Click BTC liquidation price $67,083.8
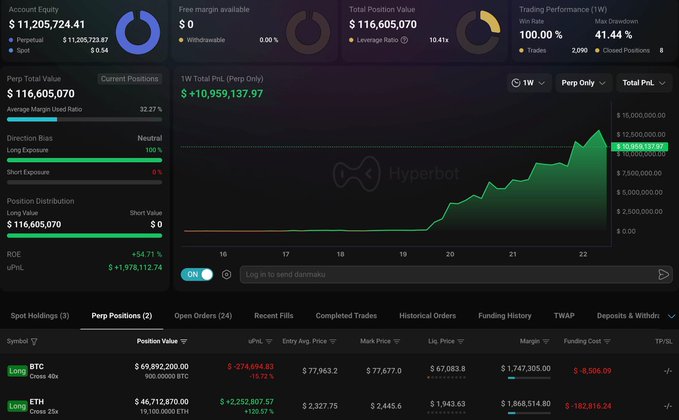This screenshot has width=679, height=420. pyautogui.click(x=447, y=369)
